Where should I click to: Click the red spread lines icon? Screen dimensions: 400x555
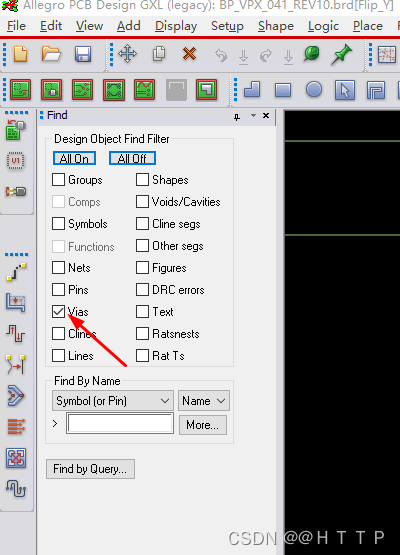pos(16,426)
